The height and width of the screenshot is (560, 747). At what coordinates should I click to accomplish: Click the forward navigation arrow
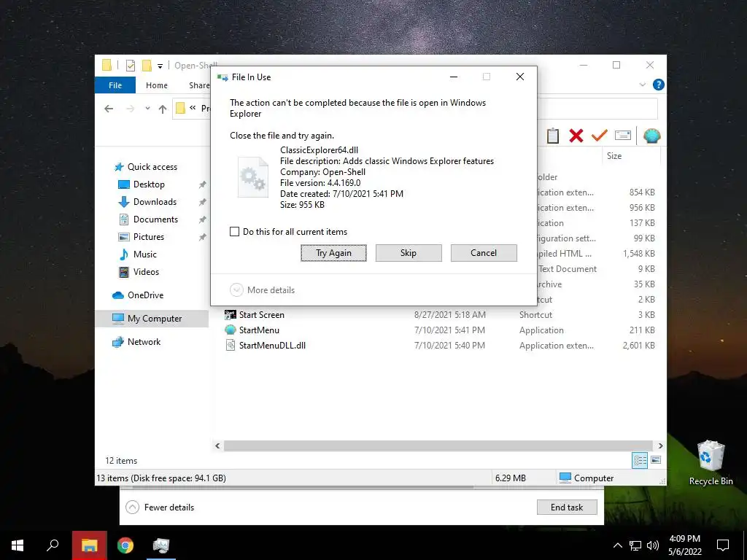pos(130,109)
